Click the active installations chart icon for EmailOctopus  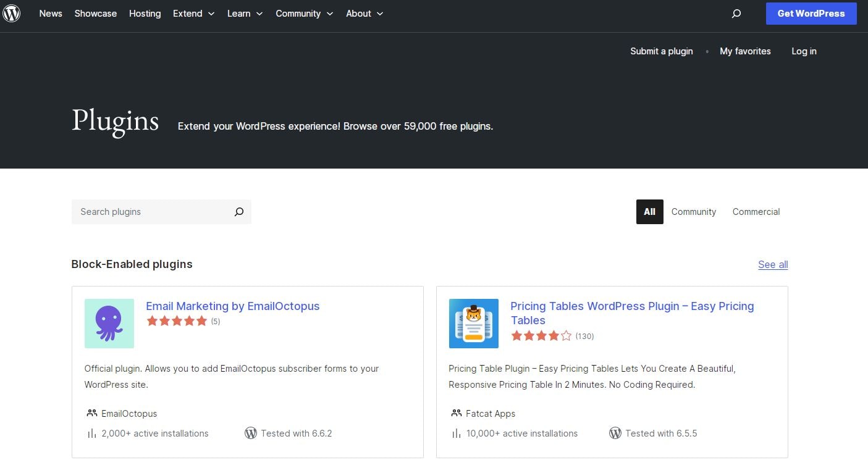coord(91,433)
